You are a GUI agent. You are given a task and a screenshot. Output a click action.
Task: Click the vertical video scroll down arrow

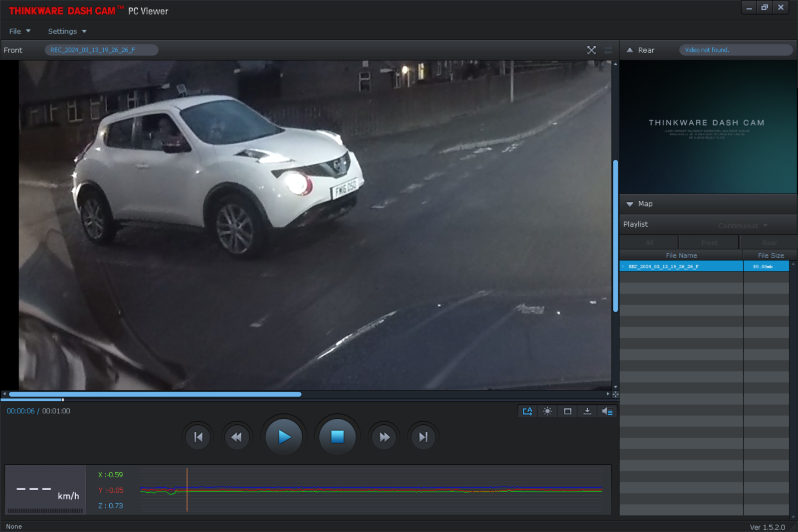point(615,387)
